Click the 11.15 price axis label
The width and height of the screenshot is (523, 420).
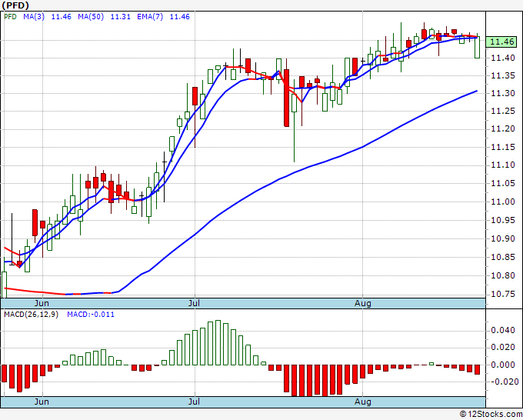pyautogui.click(x=503, y=147)
